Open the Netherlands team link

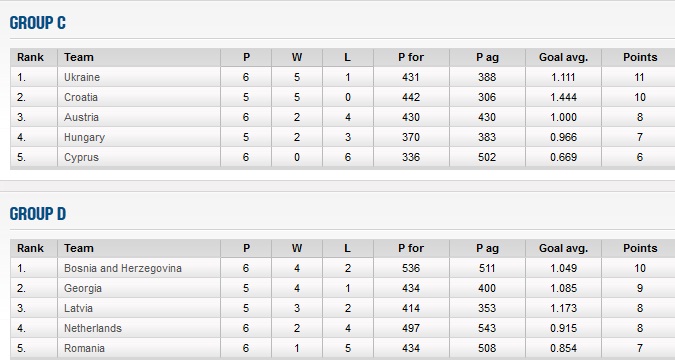(x=93, y=328)
